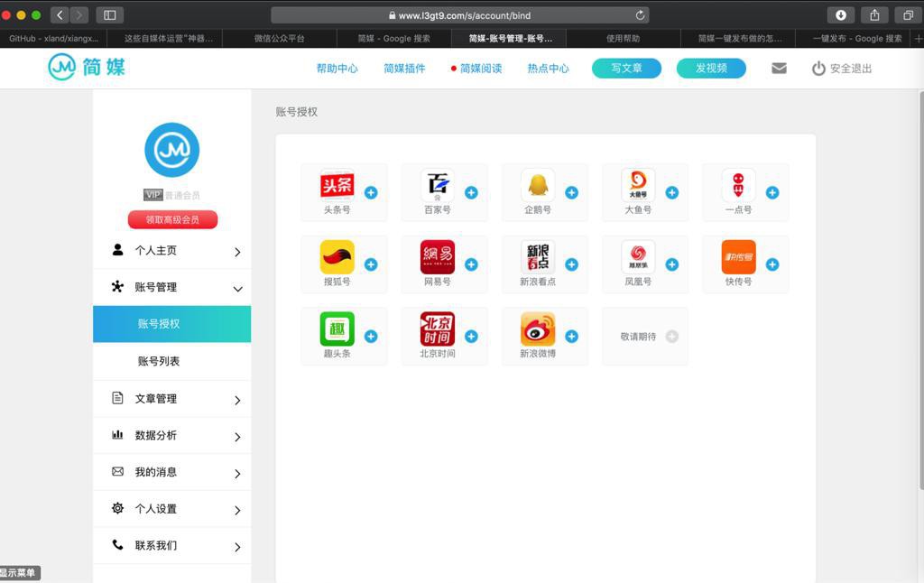
Task: Click the 头条号 platform icon
Action: (x=337, y=185)
